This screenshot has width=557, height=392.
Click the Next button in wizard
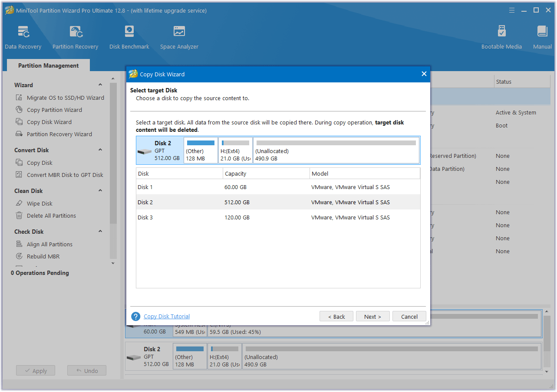tap(372, 317)
